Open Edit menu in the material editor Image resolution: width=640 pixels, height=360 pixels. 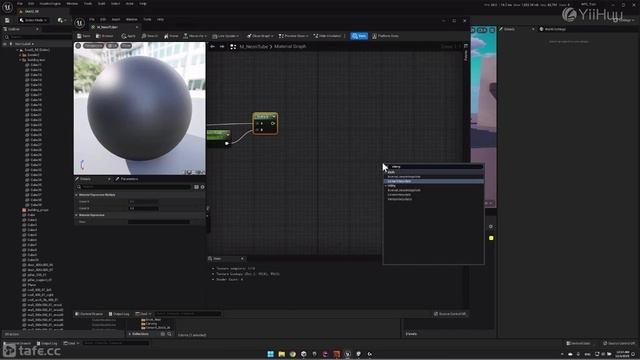click(x=103, y=19)
